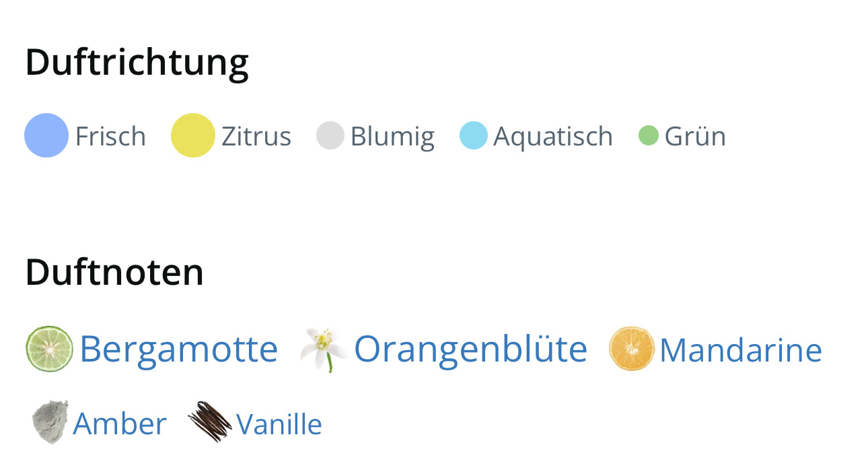Click the Amber grey powder icon

pos(50,423)
